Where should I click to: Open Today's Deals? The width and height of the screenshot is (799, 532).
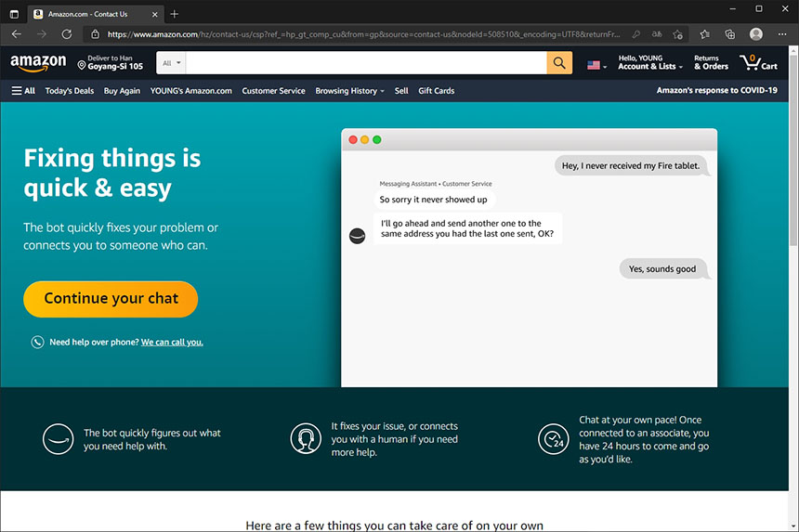pos(70,91)
